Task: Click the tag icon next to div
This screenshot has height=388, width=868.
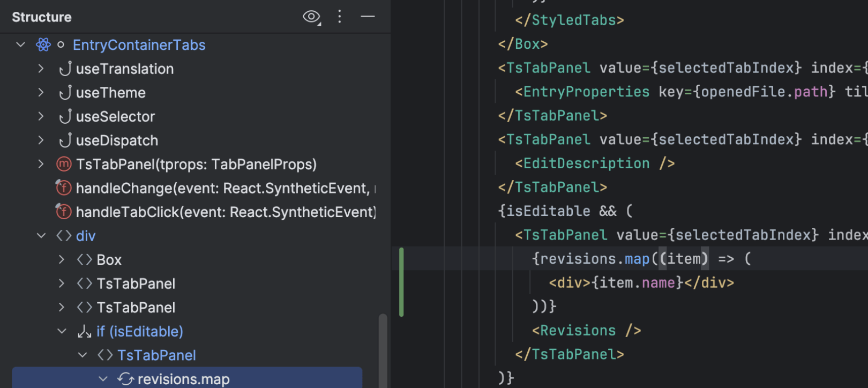Action: [x=64, y=236]
